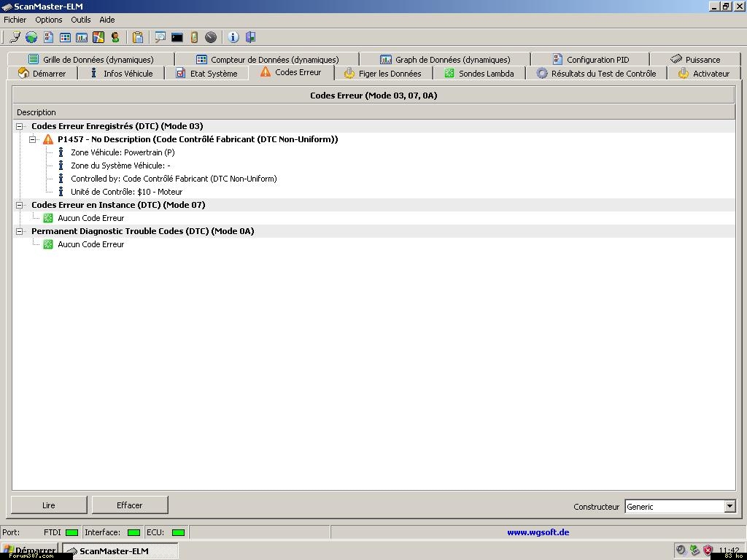The width and height of the screenshot is (747, 560).
Task: Open the Constructeur dropdown
Action: [x=729, y=506]
